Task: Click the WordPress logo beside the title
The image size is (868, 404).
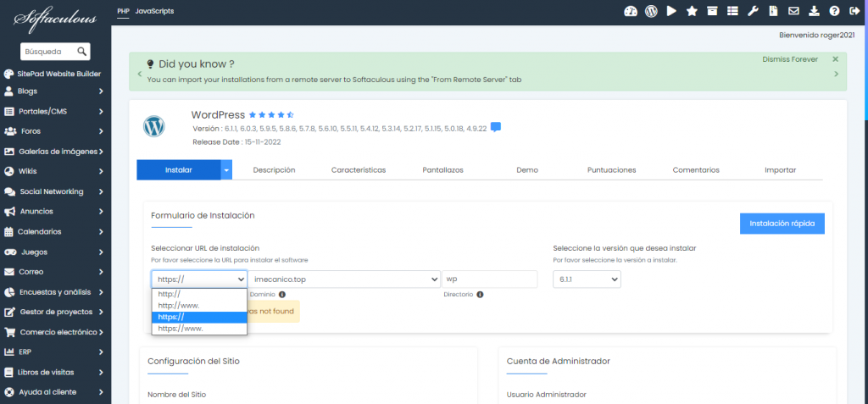Action: (154, 126)
